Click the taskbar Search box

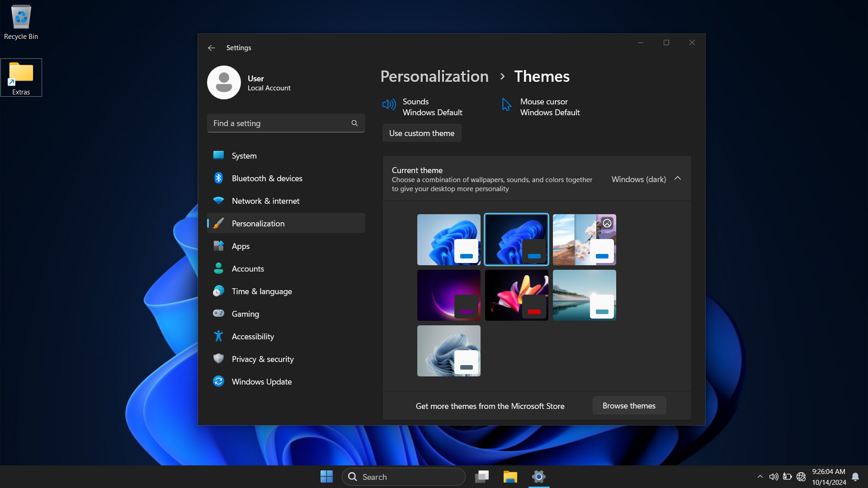[404, 477]
